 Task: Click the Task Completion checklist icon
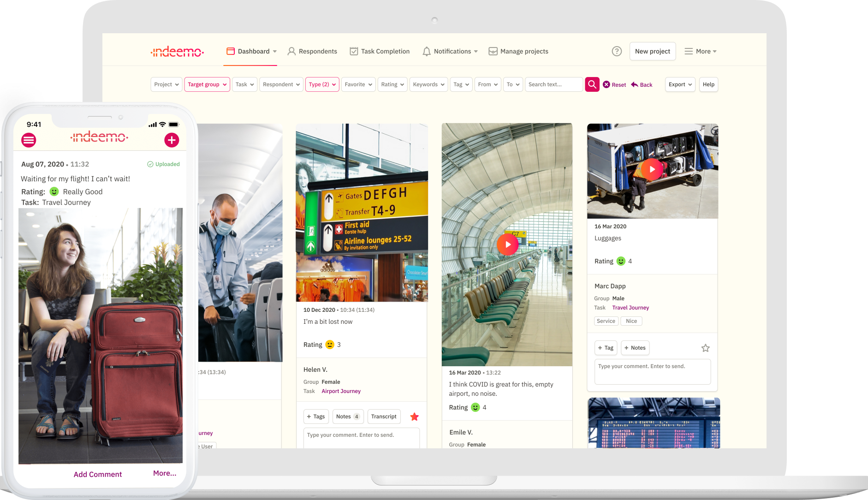[354, 51]
